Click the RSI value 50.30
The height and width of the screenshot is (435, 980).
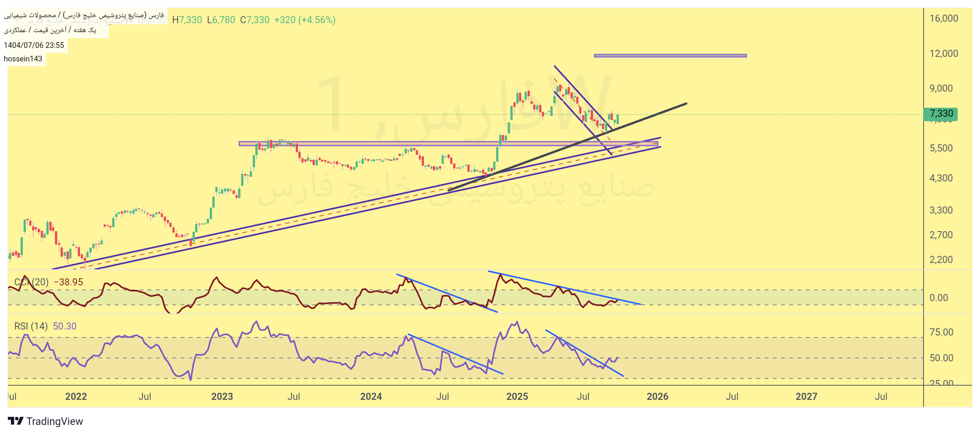(65, 326)
